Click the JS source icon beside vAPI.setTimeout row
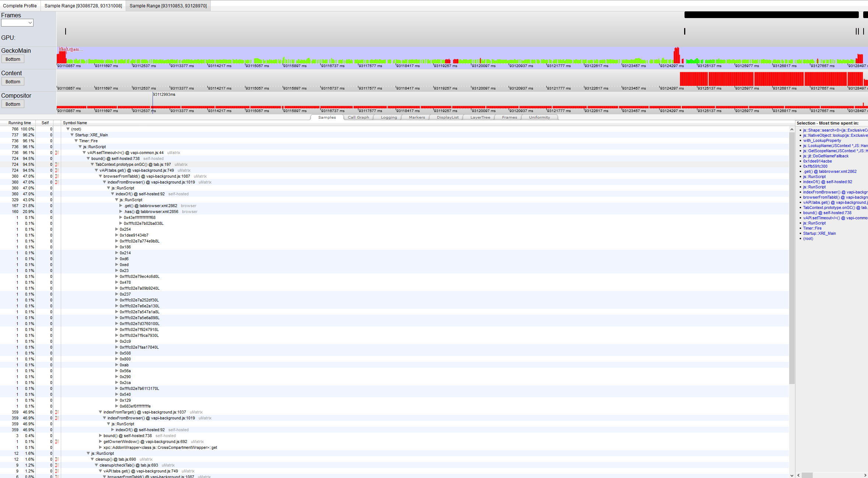Screen dimensions: 868x478 point(57,153)
